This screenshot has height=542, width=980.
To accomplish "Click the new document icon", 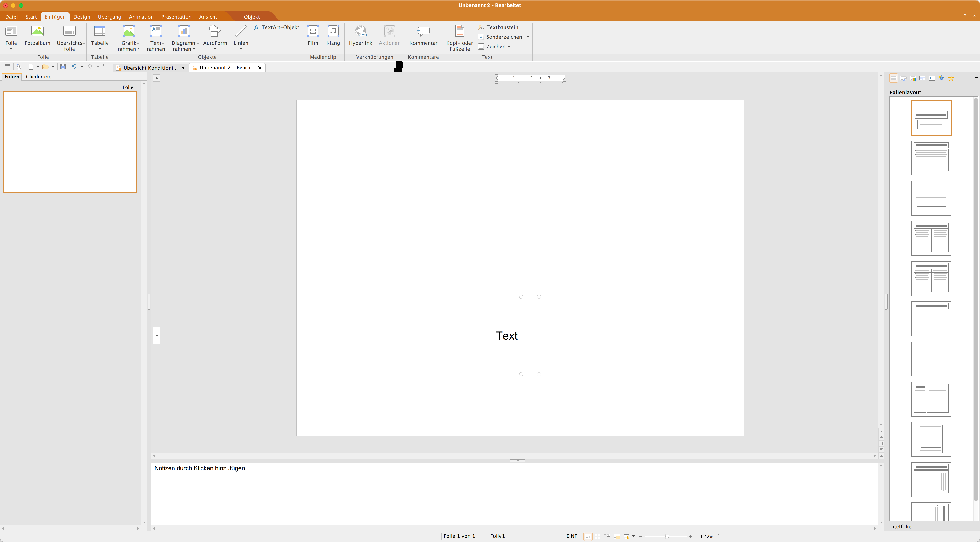I will pos(31,67).
